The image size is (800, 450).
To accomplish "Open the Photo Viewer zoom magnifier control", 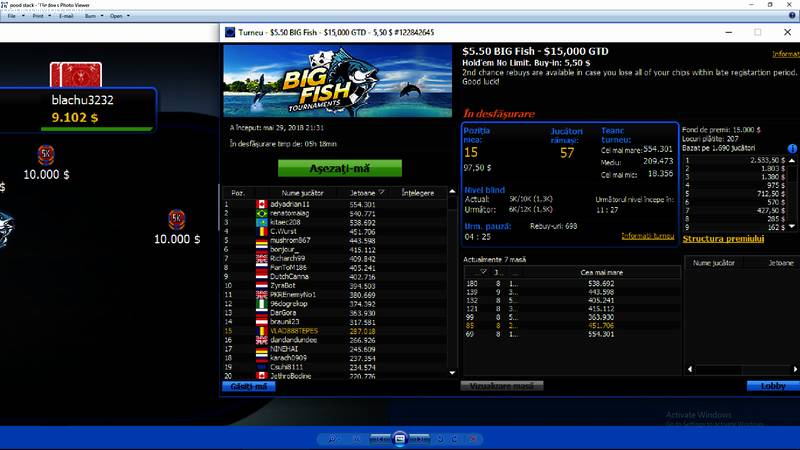I will pos(332,439).
